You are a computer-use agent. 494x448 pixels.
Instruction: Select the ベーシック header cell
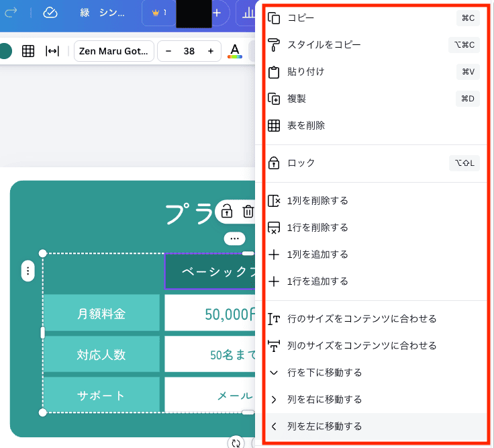(x=210, y=271)
